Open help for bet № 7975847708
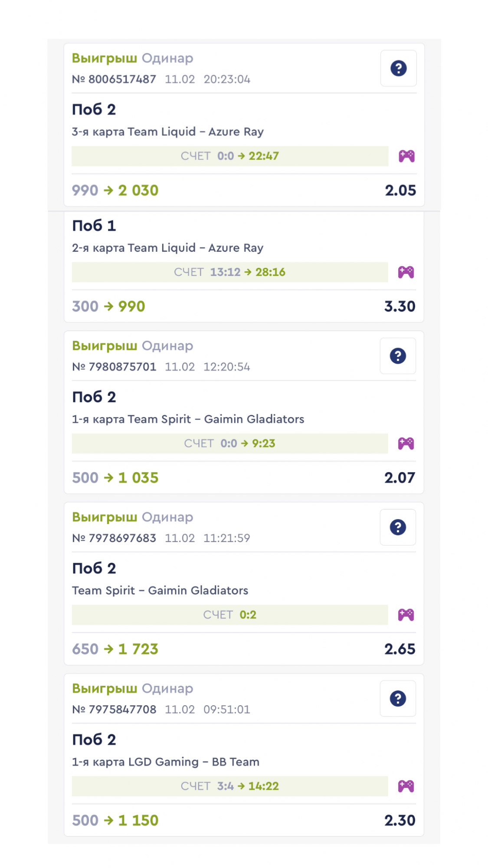Screen dimensions: 488x868 [x=398, y=699]
